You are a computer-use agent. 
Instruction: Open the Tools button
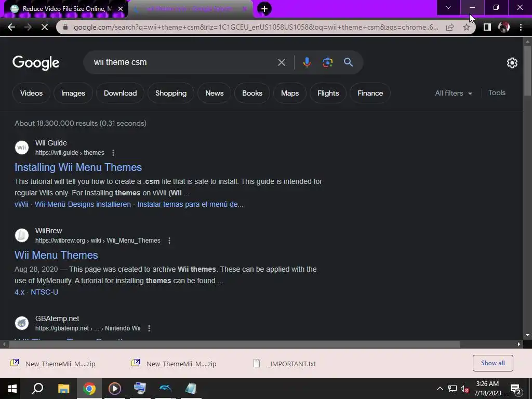point(497,93)
